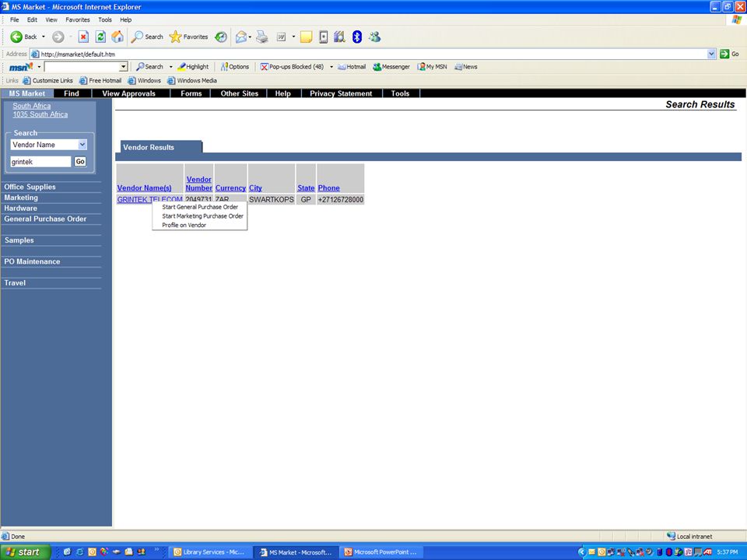Click the address bar URL field
This screenshot has height=560, width=747.
click(373, 54)
